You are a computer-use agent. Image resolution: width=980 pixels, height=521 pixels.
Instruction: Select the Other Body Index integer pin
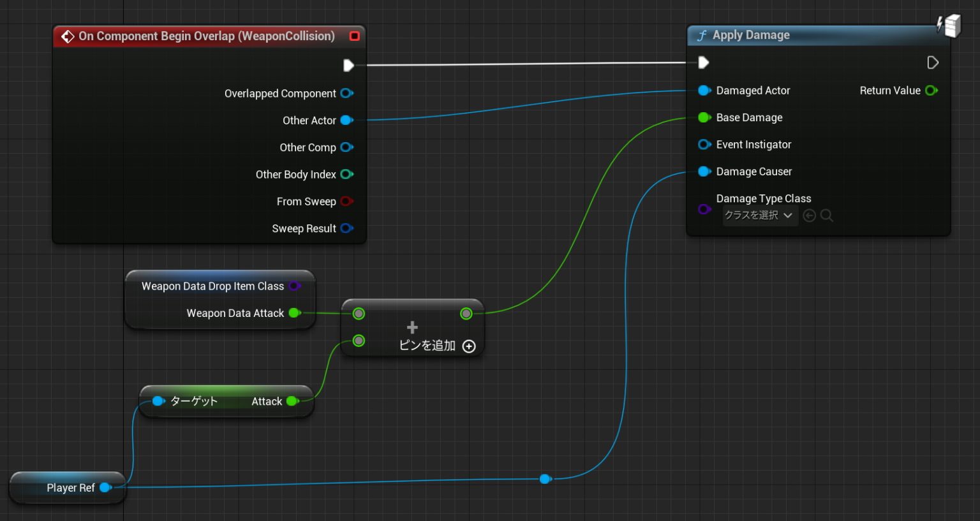click(346, 174)
